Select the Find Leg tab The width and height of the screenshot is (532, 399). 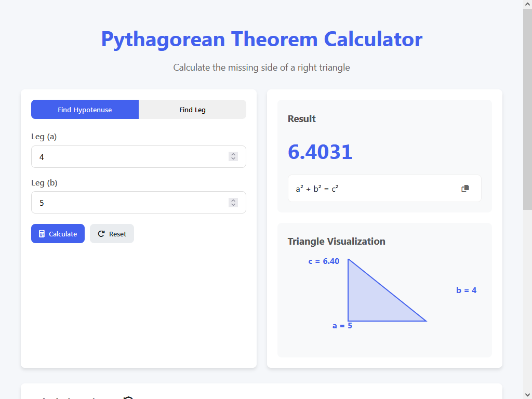[192, 110]
